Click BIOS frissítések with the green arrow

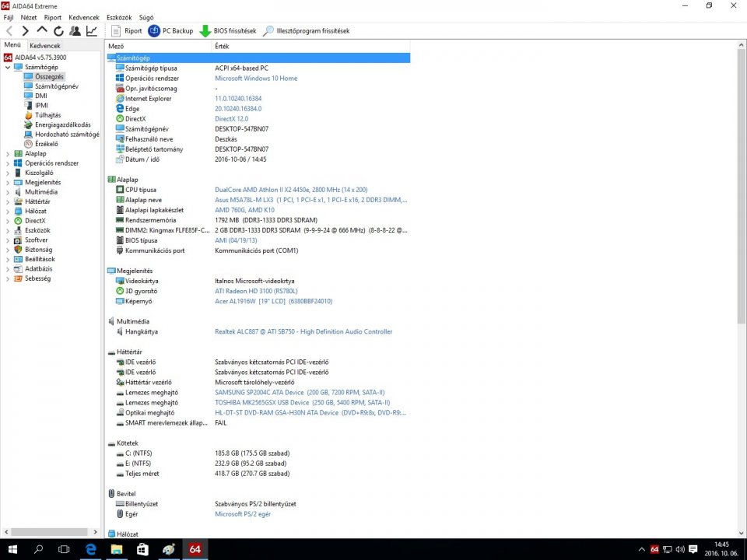[x=228, y=31]
